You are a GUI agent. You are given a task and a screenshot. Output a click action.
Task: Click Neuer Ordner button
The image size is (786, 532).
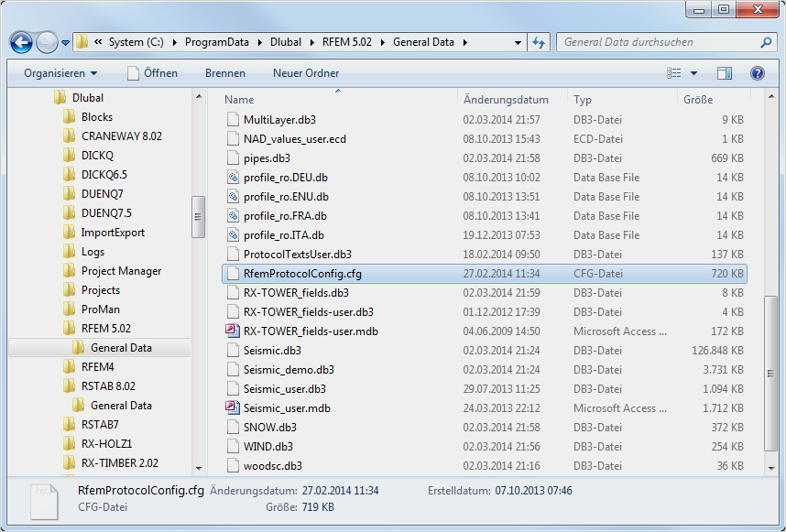tap(306, 73)
